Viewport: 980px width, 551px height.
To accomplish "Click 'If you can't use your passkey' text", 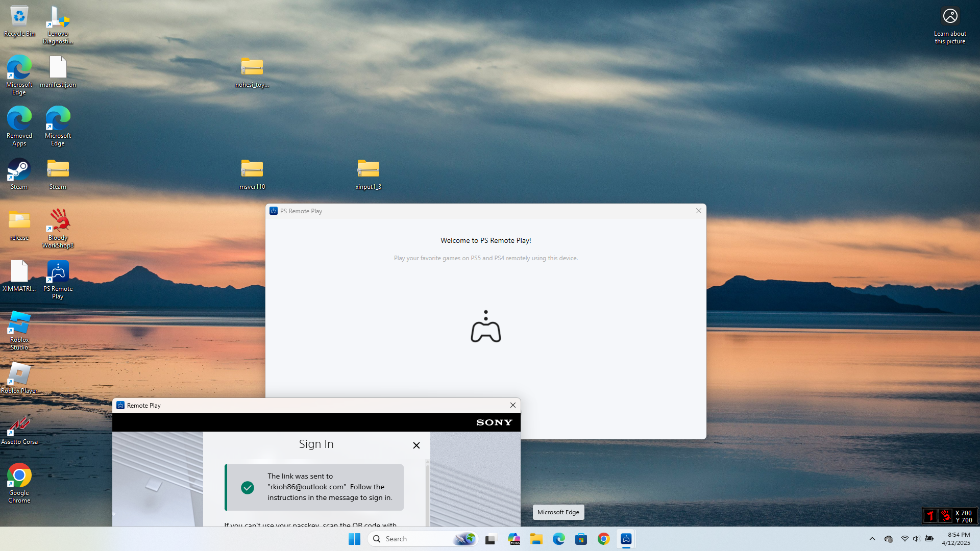I will [310, 524].
